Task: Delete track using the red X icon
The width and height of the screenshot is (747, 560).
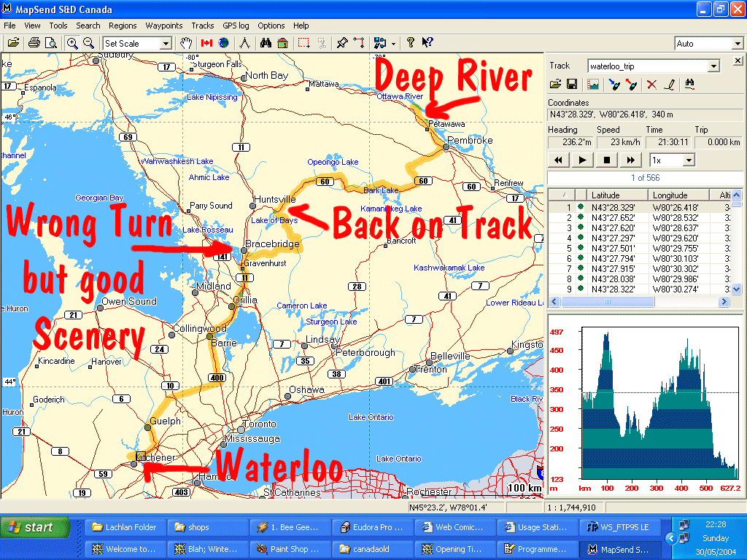Action: pos(651,85)
